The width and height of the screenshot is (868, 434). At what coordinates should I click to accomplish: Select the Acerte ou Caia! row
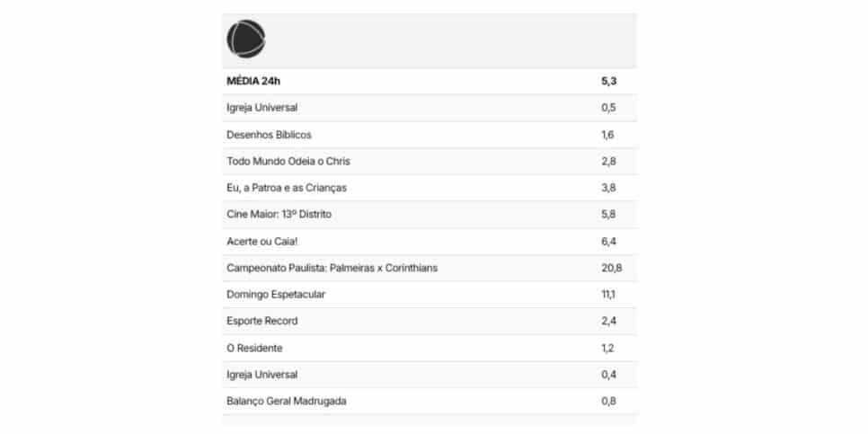click(x=430, y=242)
